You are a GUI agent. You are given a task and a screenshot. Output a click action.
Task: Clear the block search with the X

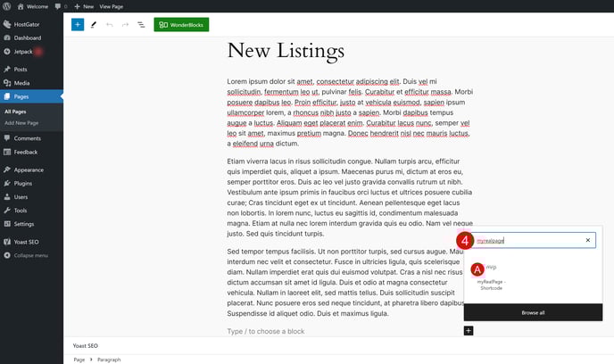coord(588,240)
